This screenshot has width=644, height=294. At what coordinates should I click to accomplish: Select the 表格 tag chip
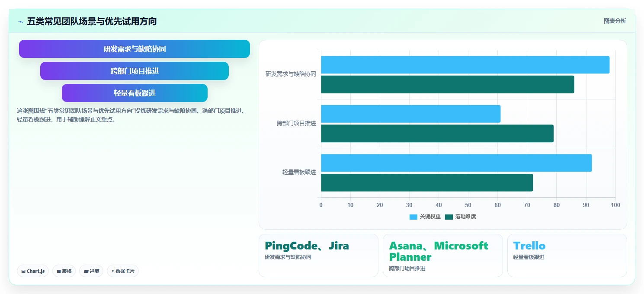[x=64, y=271]
